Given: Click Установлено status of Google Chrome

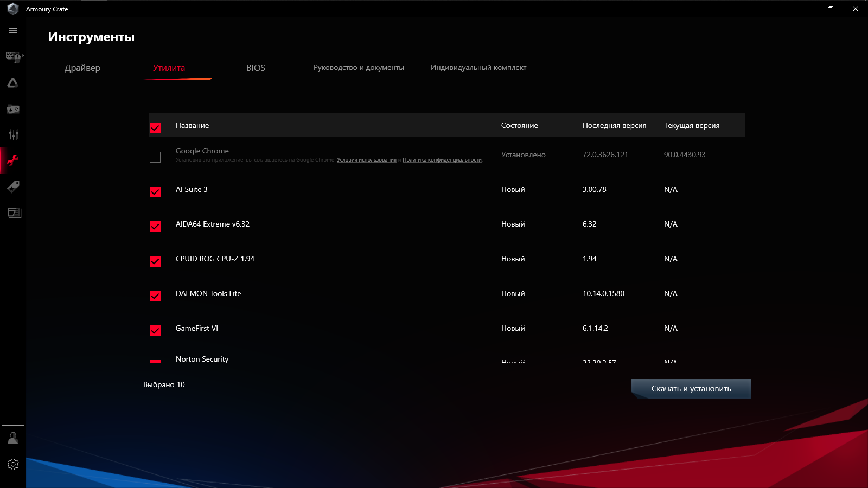Looking at the screenshot, I should [523, 155].
